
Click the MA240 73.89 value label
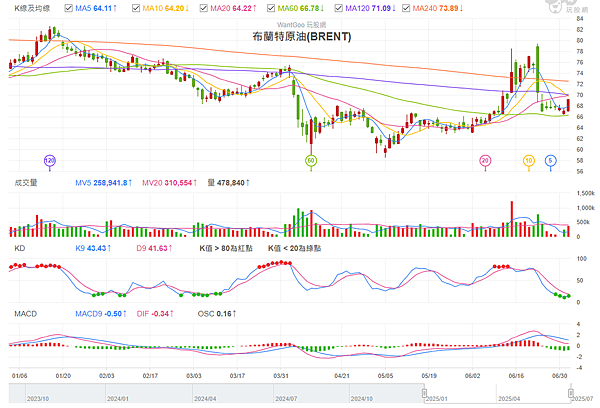click(438, 8)
